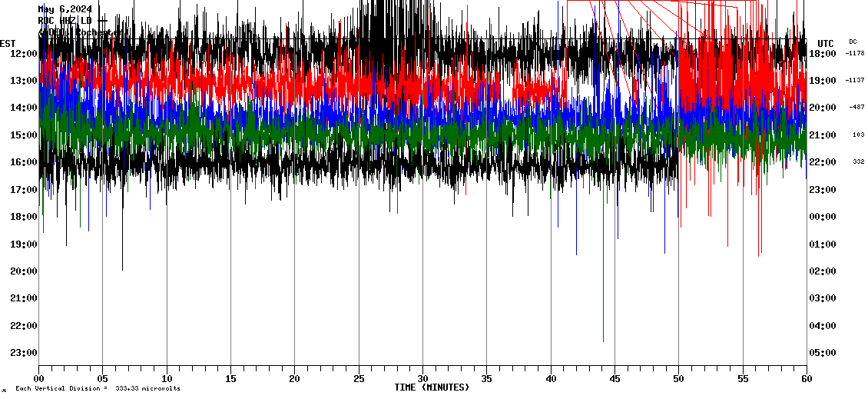
Task: Click the 02:00 UTC row label
Action: point(823,271)
